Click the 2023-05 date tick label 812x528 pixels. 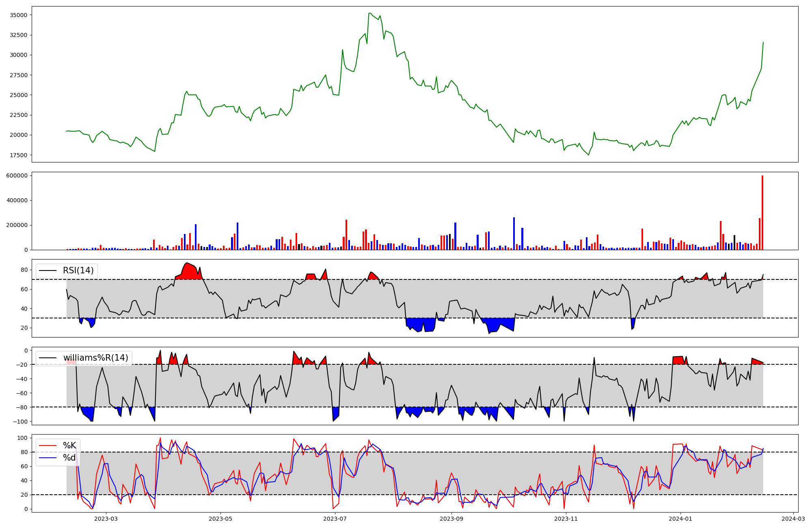[220, 518]
